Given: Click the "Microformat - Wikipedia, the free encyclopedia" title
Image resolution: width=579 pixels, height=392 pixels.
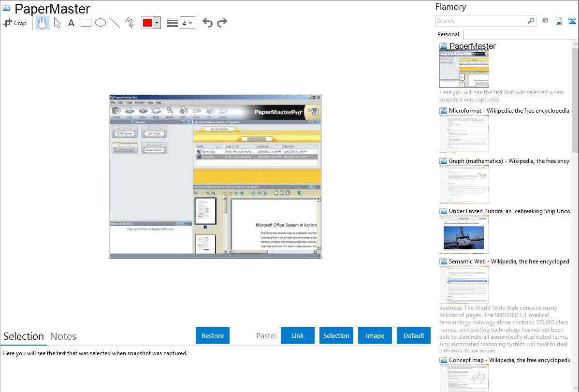Looking at the screenshot, I should pos(509,111).
